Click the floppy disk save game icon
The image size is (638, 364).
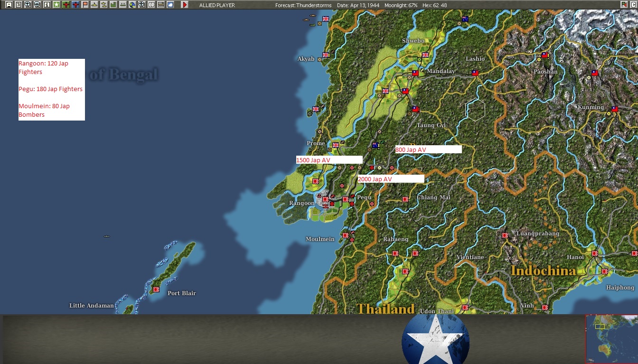[x=9, y=5]
